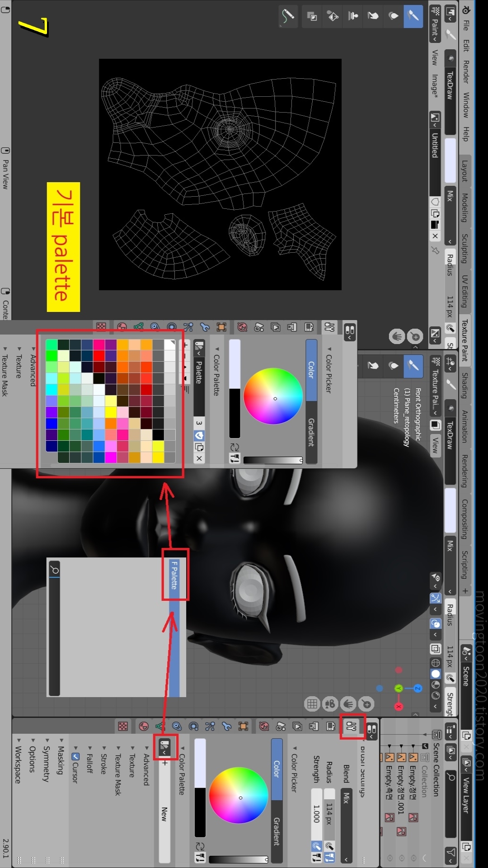Switch orthographic/perspective with the grid gizmo

click(x=312, y=704)
